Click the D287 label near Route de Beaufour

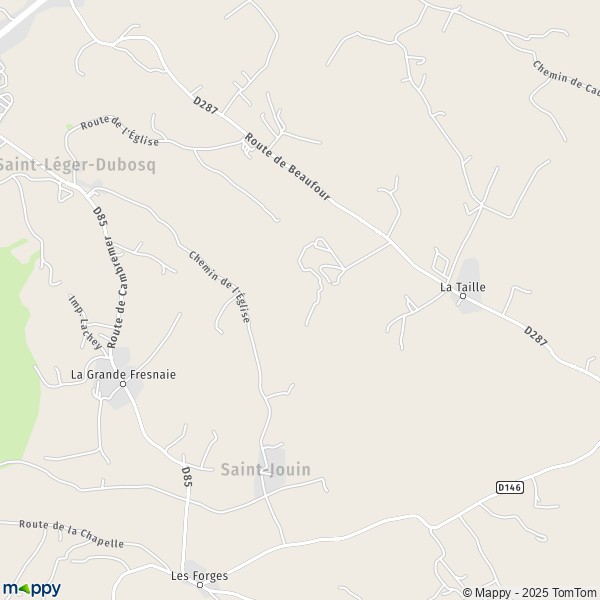tap(205, 105)
